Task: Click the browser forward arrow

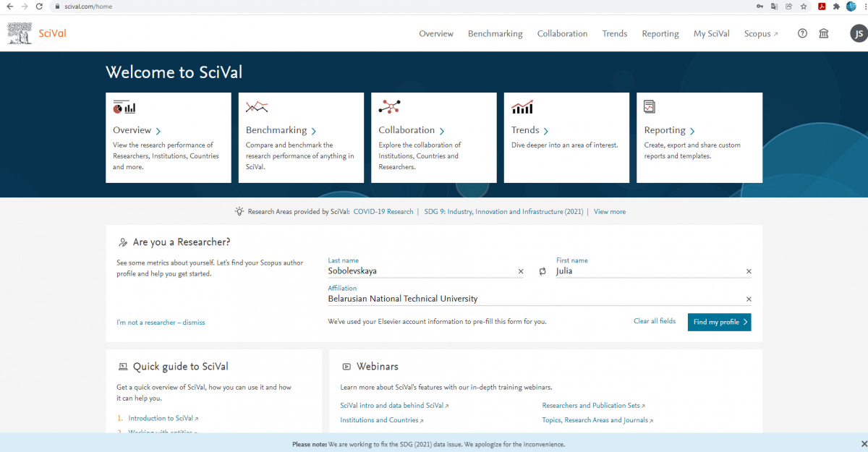Action: [25, 7]
